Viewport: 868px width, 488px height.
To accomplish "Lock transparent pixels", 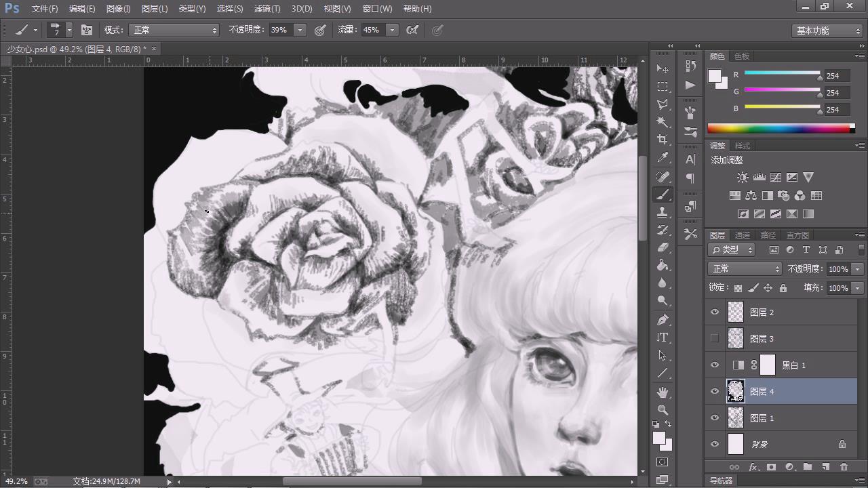I will click(x=738, y=288).
